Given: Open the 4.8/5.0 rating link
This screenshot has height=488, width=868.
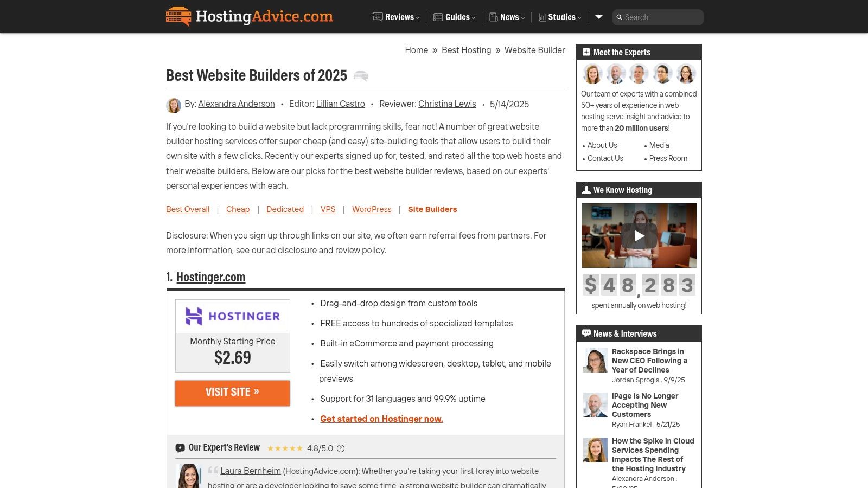Looking at the screenshot, I should [320, 448].
